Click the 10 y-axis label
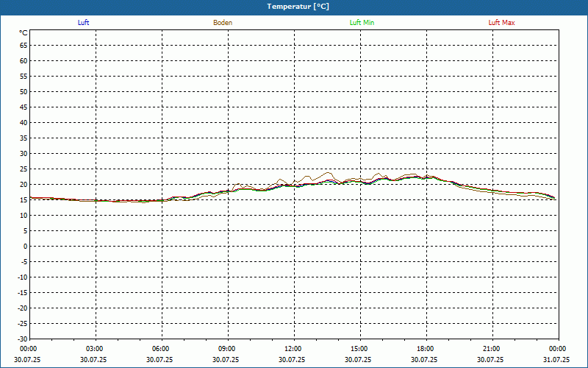588x368 pixels. 24,216
